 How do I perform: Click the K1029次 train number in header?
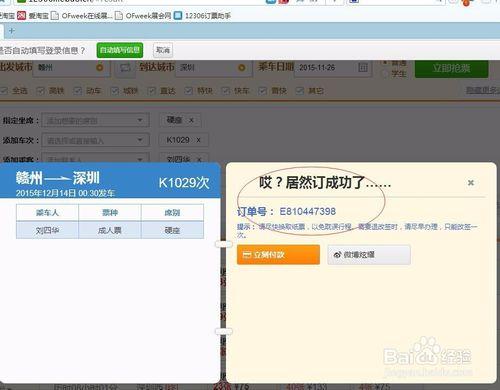[184, 183]
